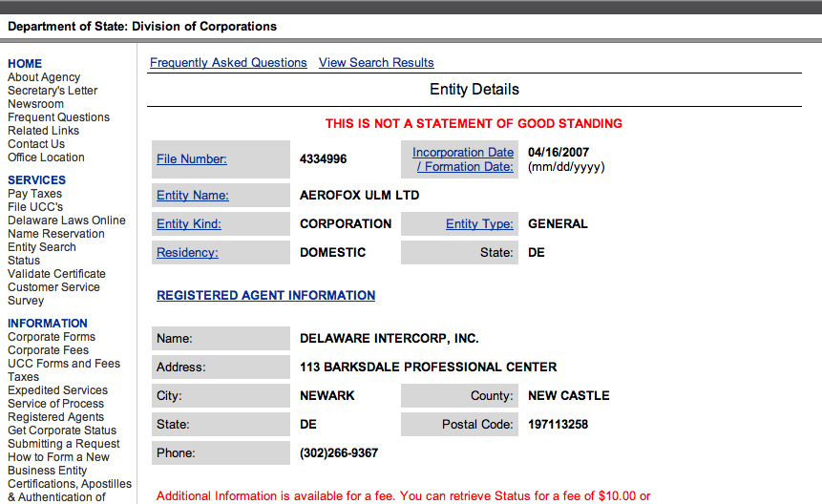This screenshot has width=822, height=504.
Task: Open the File Number help link
Action: pos(191,159)
